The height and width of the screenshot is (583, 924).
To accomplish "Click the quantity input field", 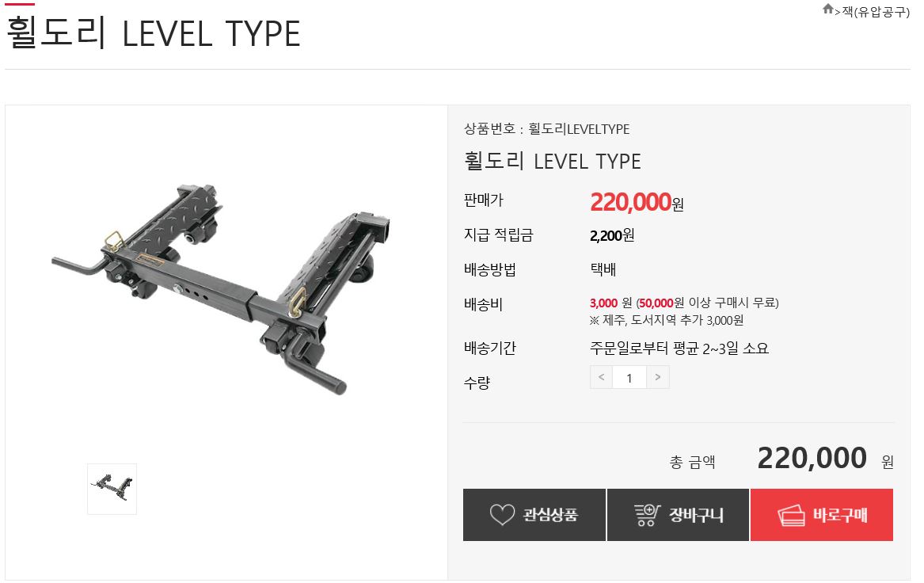I will (x=629, y=377).
